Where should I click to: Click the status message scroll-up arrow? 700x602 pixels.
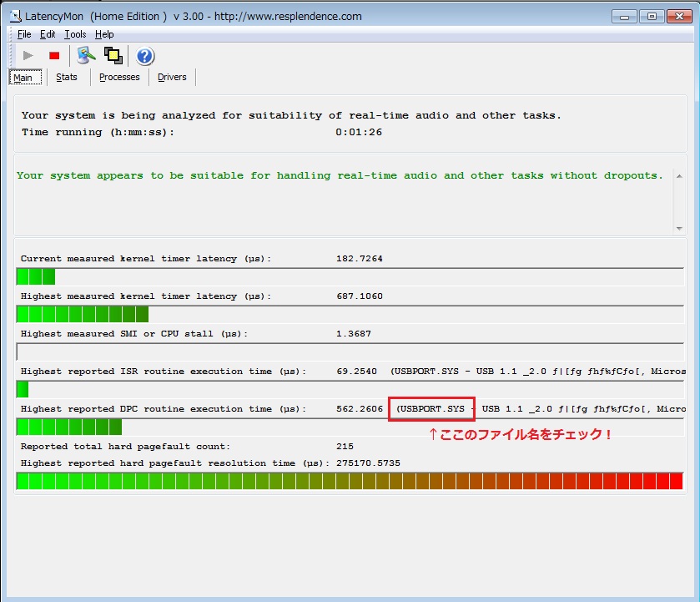click(679, 176)
